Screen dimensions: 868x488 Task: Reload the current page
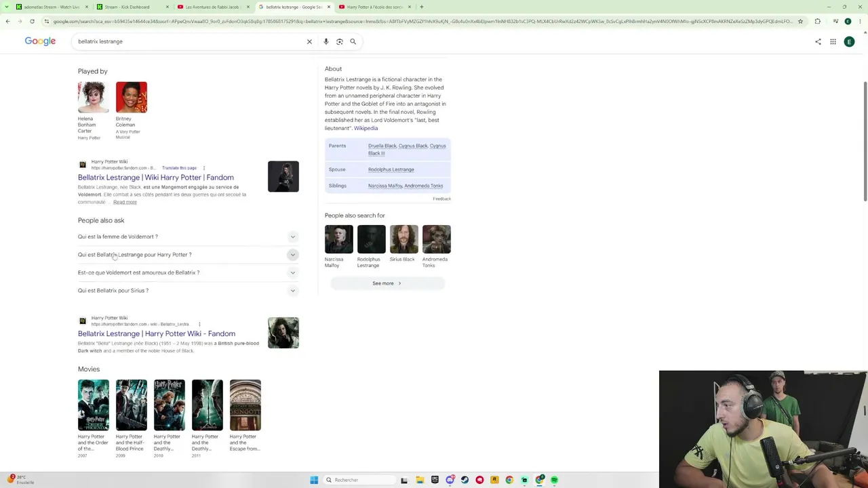click(x=32, y=21)
